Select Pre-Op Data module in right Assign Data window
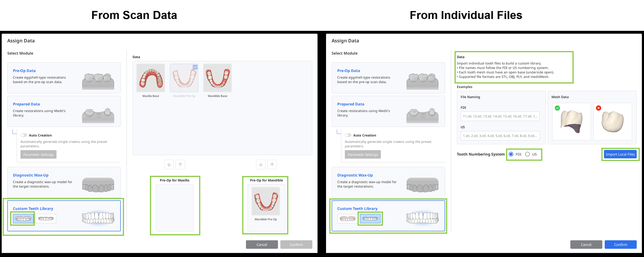 388,78
